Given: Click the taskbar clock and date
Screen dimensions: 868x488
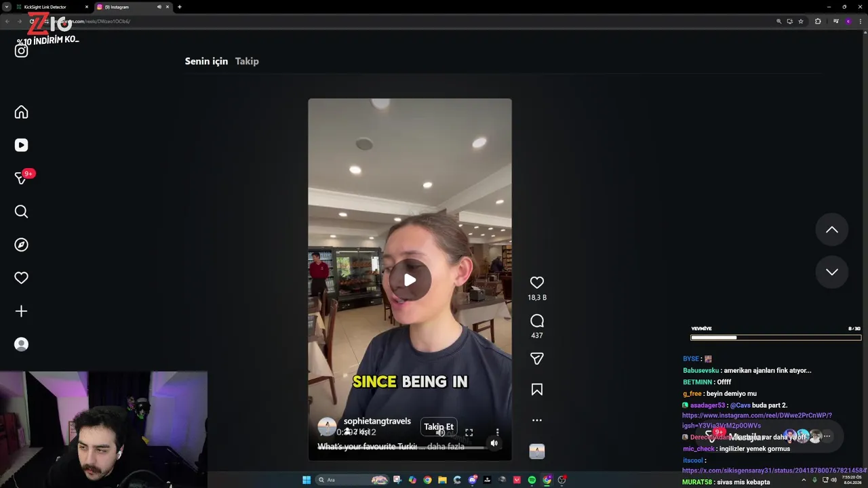Looking at the screenshot, I should tap(852, 480).
